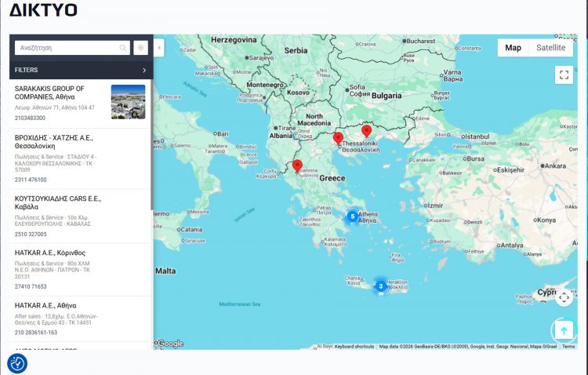The width and height of the screenshot is (588, 375).
Task: Click the scroll-to-top arrow button
Action: click(564, 330)
